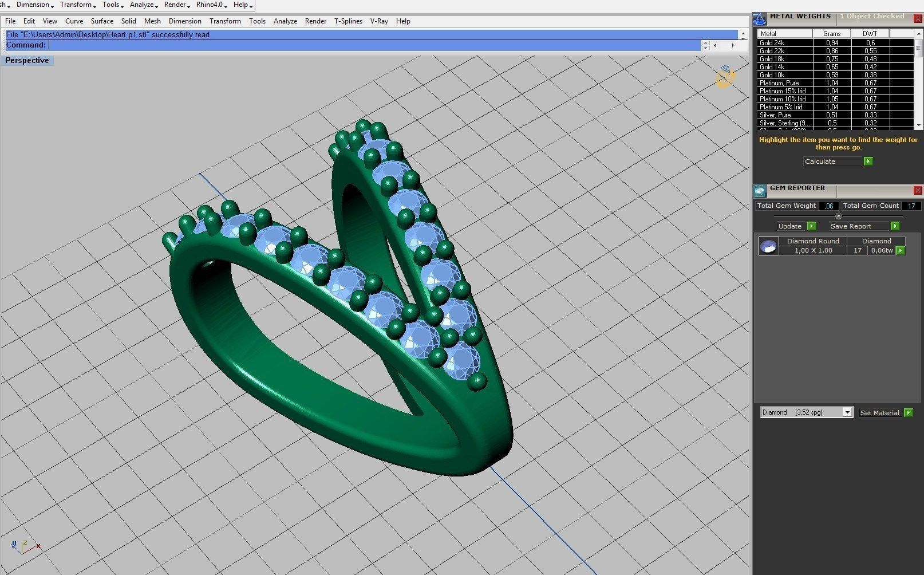The height and width of the screenshot is (575, 924).
Task: Open the top Render dropdown menu
Action: tap(177, 5)
